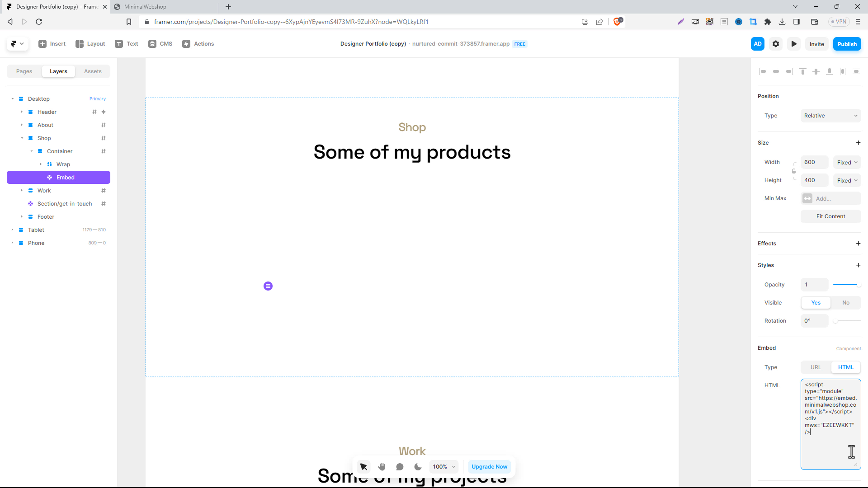Align top edges icon
Screen dimensions: 868x488
803,71
